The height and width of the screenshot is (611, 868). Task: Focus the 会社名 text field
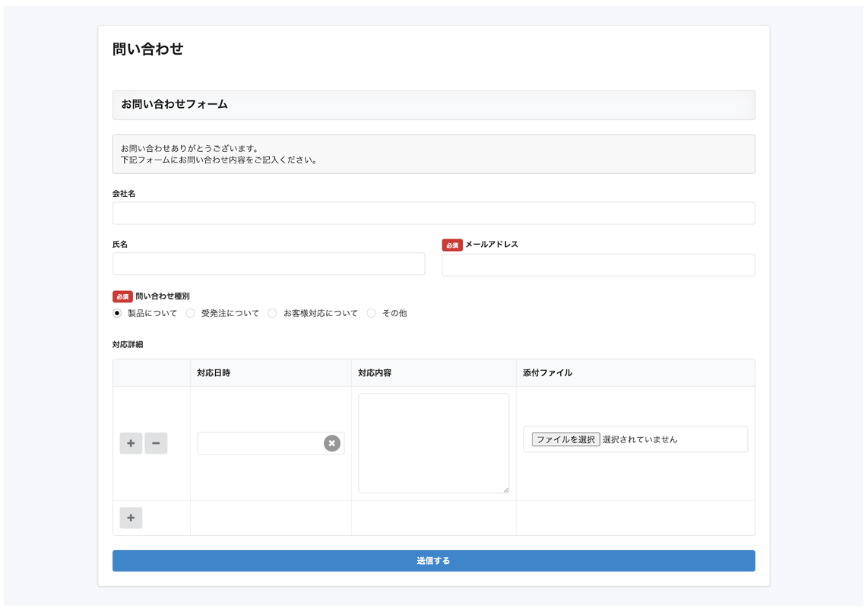(x=433, y=214)
